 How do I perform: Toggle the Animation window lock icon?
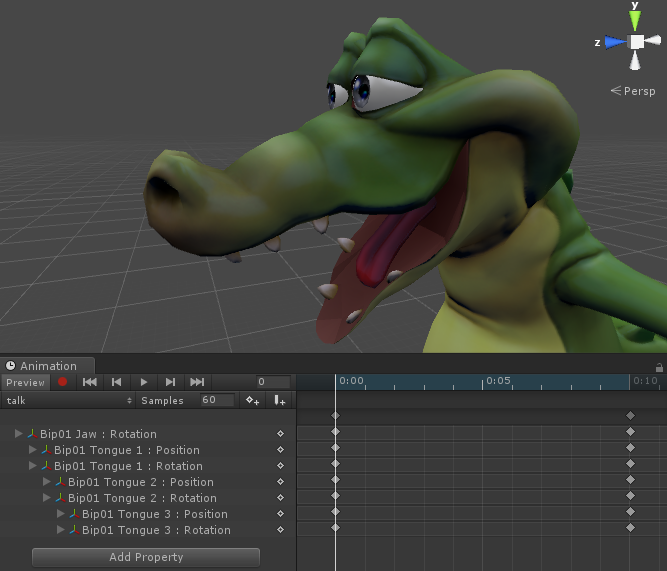tap(659, 367)
